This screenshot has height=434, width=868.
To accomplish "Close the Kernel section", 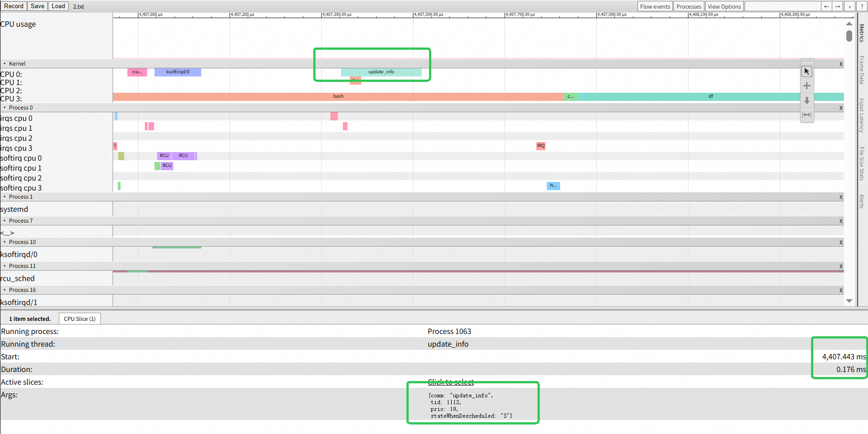I will [841, 64].
